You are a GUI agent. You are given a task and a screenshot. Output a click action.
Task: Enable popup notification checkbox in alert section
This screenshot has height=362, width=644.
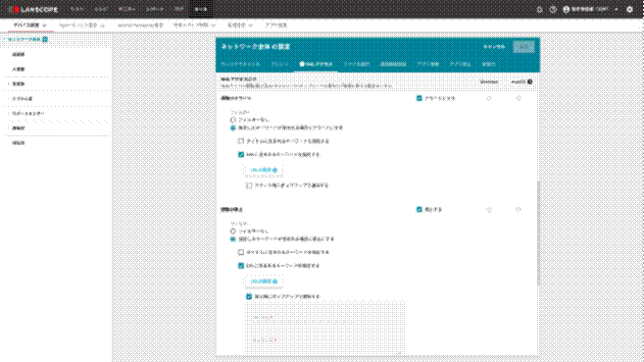click(x=249, y=185)
